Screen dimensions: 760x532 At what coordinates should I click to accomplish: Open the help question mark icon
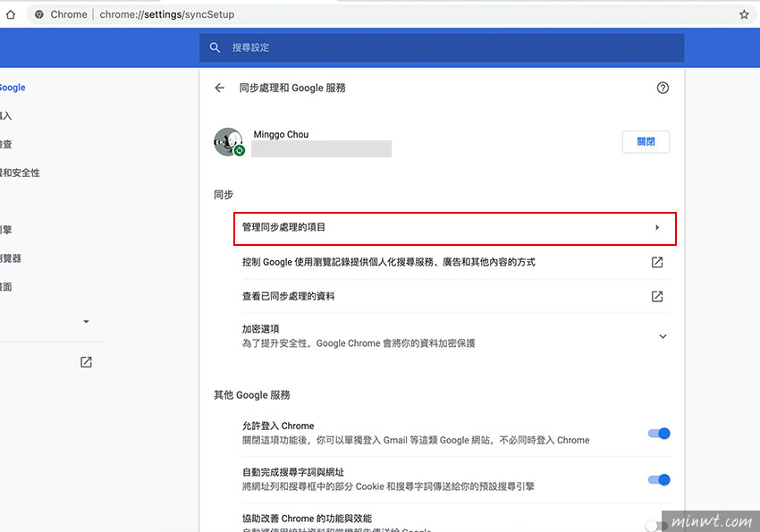point(663,88)
